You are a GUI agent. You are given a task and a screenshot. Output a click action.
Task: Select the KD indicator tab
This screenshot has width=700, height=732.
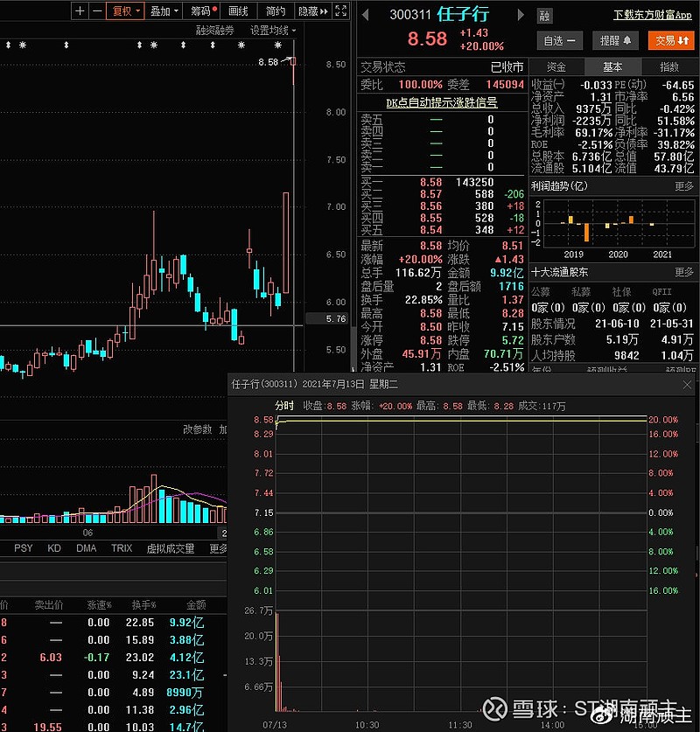tap(54, 548)
